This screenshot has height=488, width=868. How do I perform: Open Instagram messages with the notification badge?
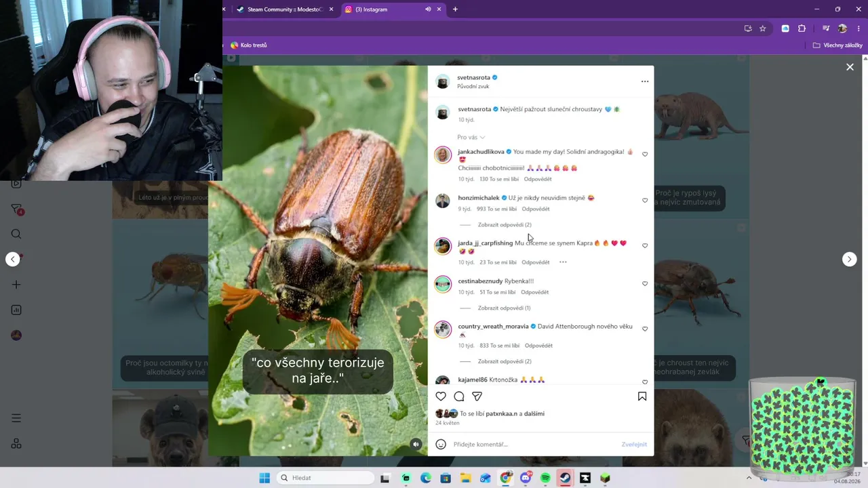pos(18,209)
